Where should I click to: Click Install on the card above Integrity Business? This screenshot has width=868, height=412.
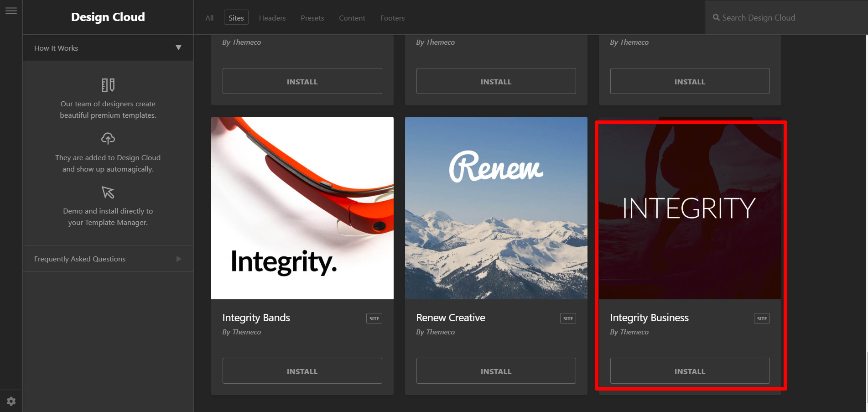(x=690, y=81)
